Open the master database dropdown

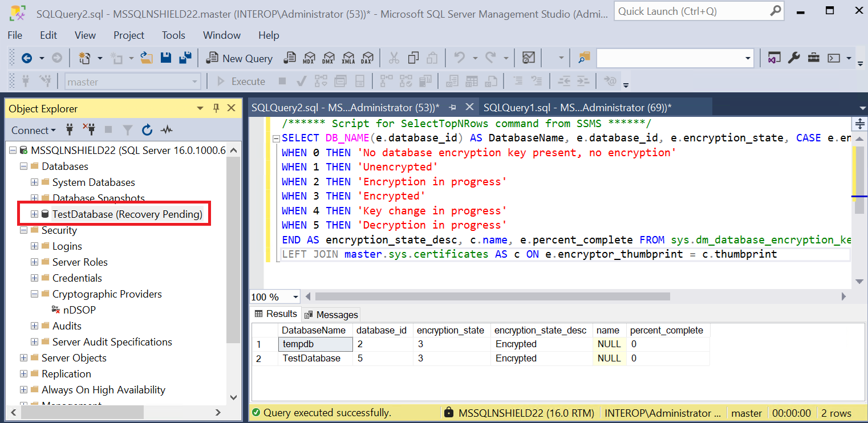(x=194, y=82)
